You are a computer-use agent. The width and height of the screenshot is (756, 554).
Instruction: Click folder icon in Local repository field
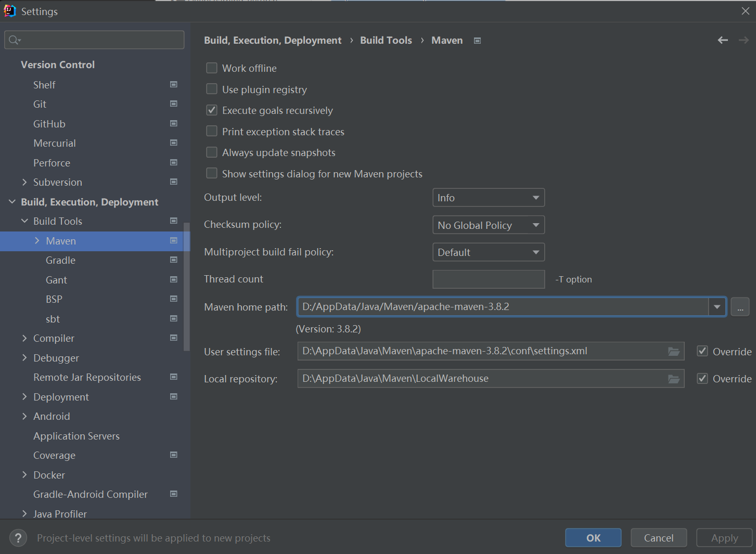point(674,379)
